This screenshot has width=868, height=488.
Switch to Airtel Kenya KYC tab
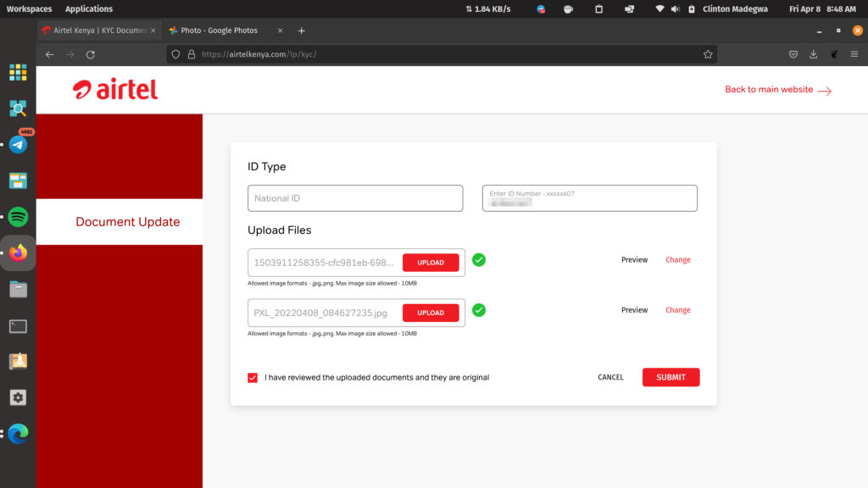(100, 30)
